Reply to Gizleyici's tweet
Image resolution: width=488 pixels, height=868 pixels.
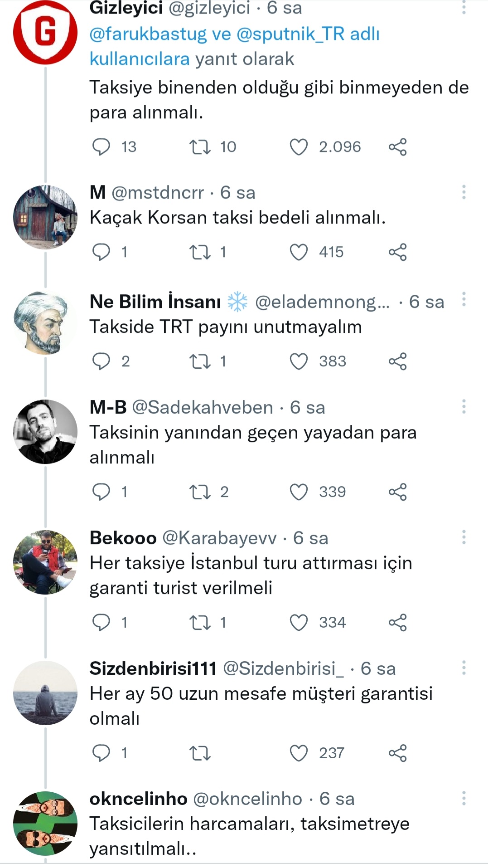101,147
